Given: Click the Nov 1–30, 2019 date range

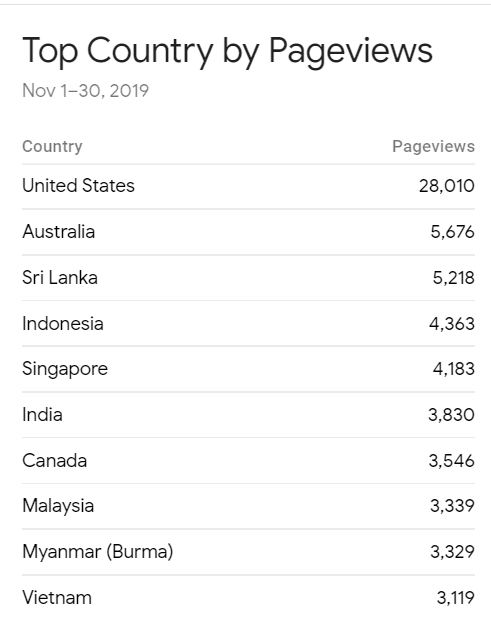Looking at the screenshot, I should pos(86,91).
